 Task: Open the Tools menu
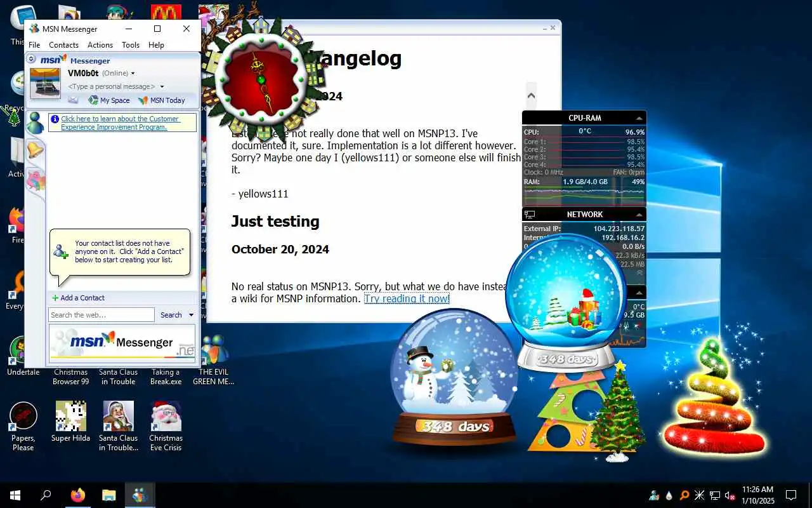pyautogui.click(x=131, y=45)
